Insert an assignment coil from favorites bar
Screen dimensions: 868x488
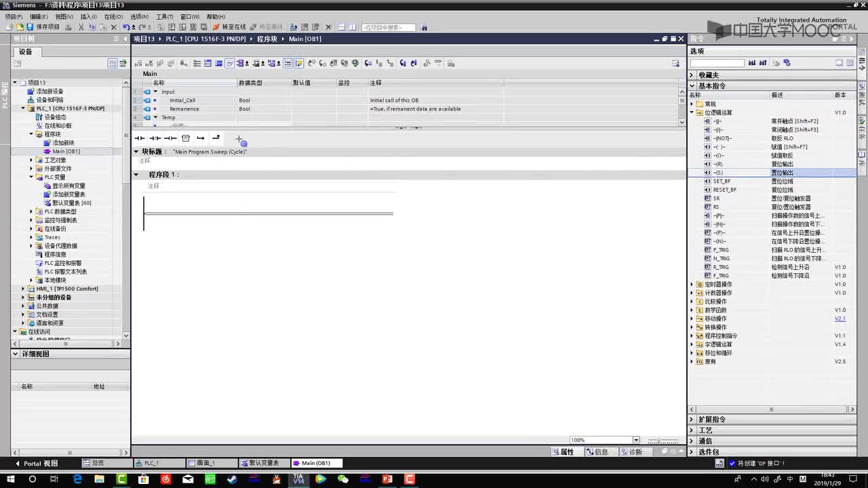[x=170, y=138]
